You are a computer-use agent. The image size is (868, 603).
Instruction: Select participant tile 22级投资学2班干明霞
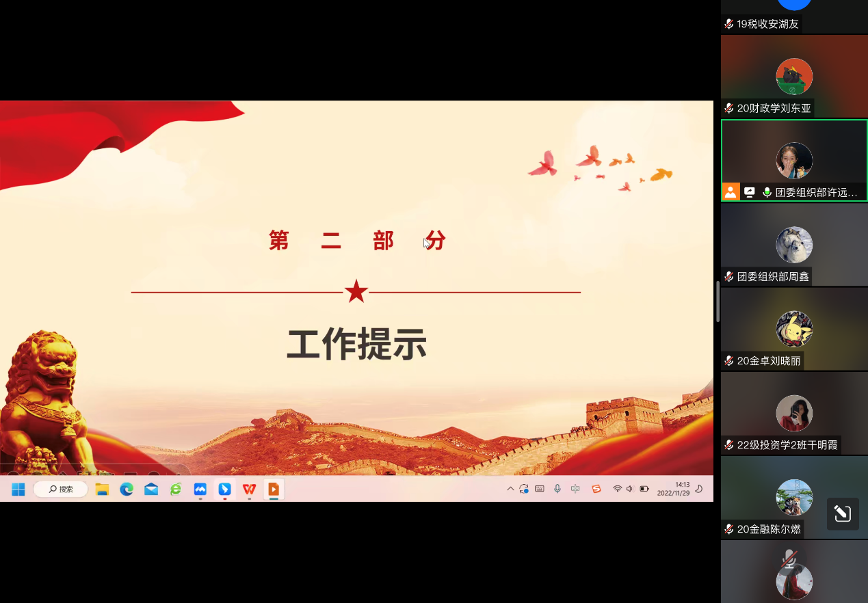[x=794, y=414]
